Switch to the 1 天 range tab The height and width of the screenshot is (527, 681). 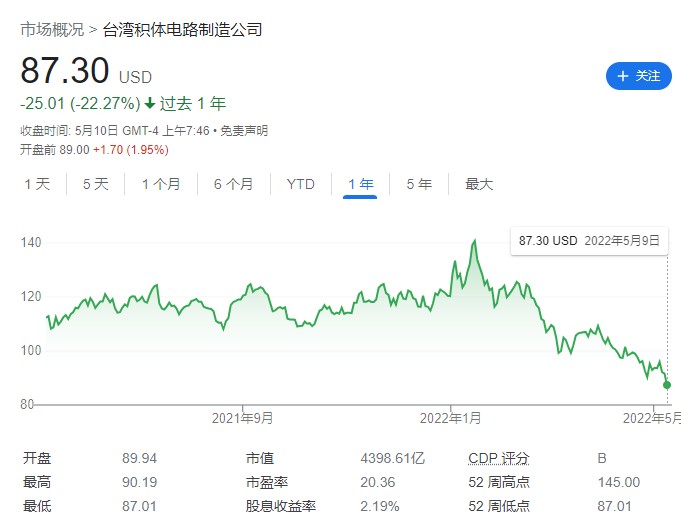(x=36, y=184)
